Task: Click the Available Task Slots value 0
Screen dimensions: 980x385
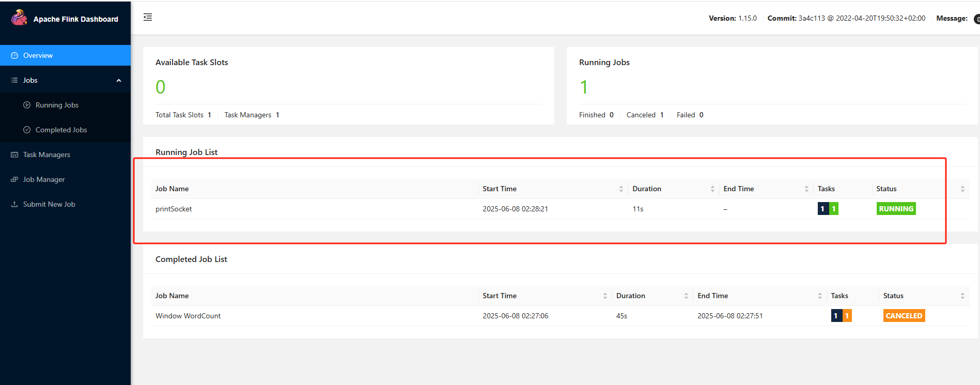Action: tap(161, 87)
